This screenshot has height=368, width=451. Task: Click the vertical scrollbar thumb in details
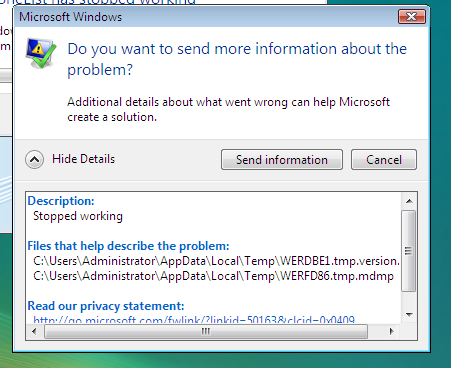[x=409, y=251]
